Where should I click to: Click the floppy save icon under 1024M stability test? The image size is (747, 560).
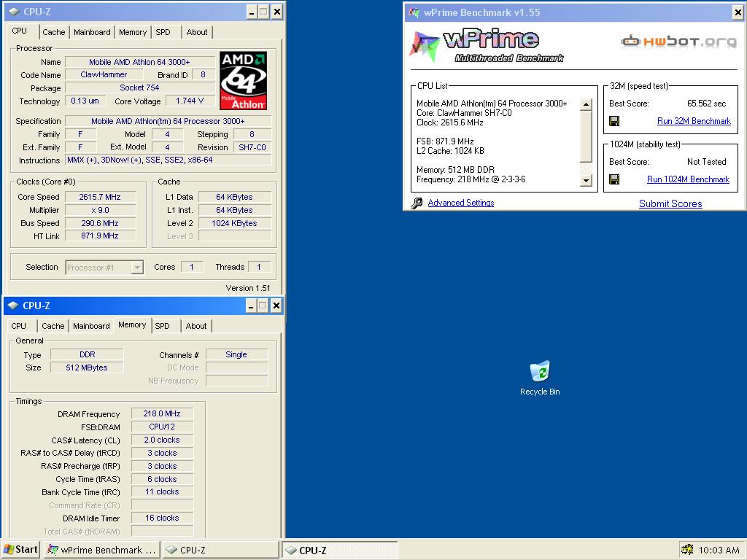click(614, 179)
